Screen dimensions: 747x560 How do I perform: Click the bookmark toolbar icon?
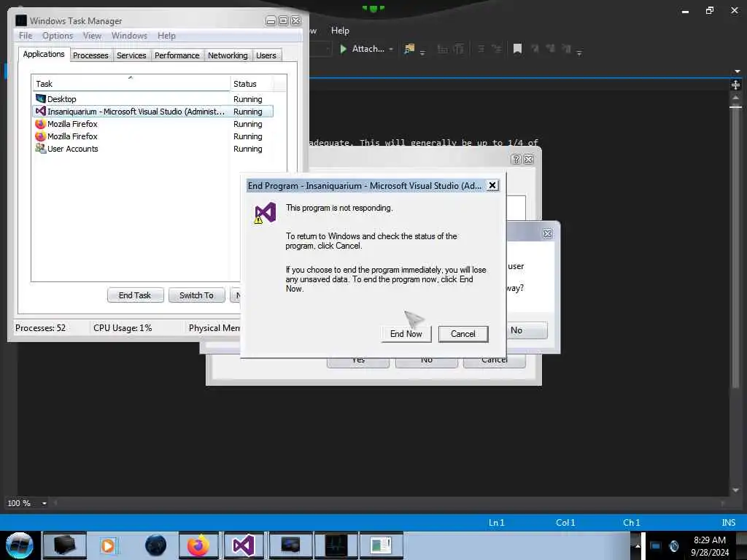click(x=517, y=49)
